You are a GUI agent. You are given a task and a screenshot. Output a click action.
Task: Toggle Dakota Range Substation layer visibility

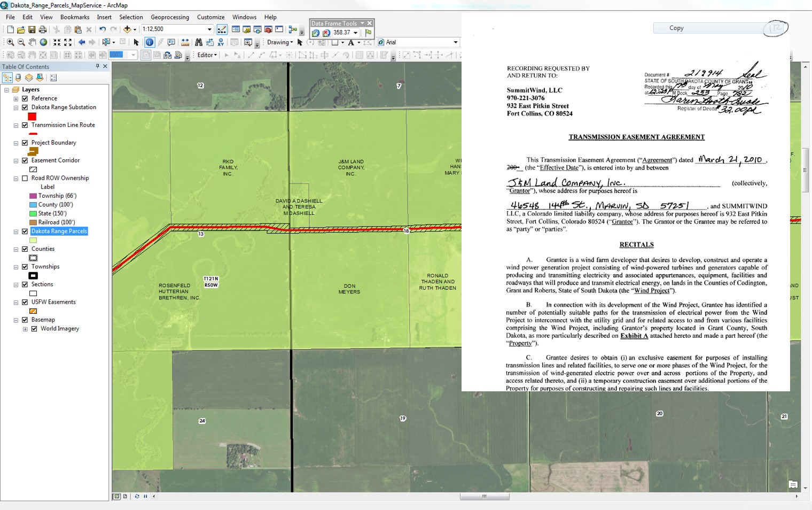[25, 107]
